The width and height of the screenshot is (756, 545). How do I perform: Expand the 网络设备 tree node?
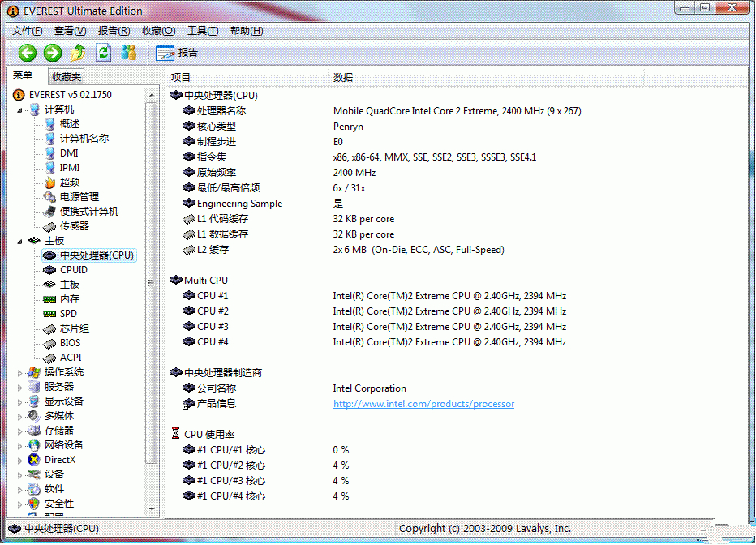(19, 446)
